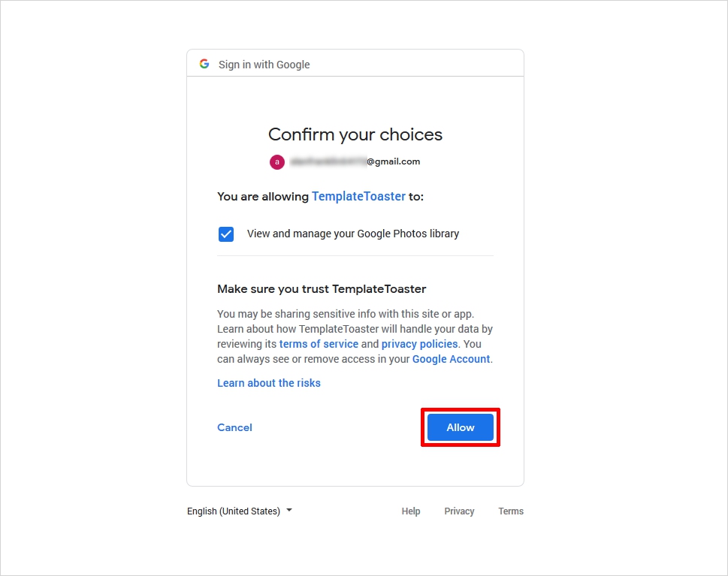728x576 pixels.
Task: Click View and manage Google Photos label
Action: (353, 234)
